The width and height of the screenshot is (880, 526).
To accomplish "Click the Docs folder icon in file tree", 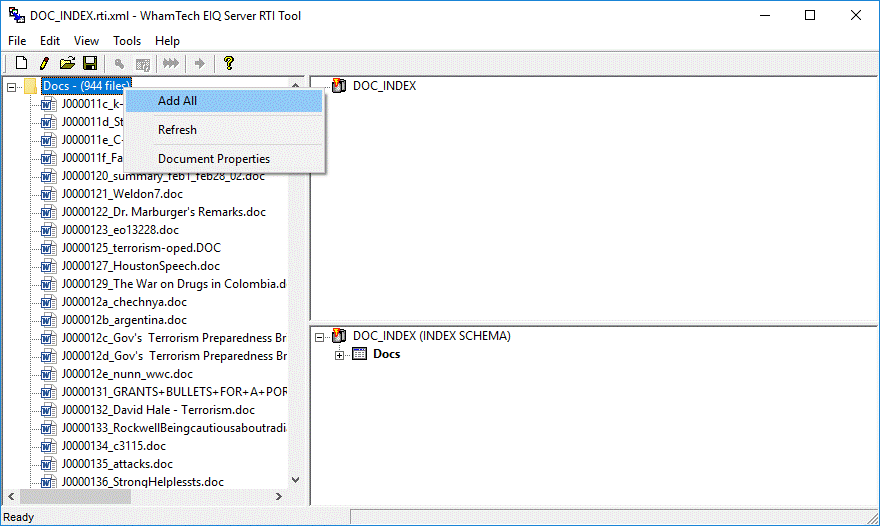I will click(x=31, y=86).
